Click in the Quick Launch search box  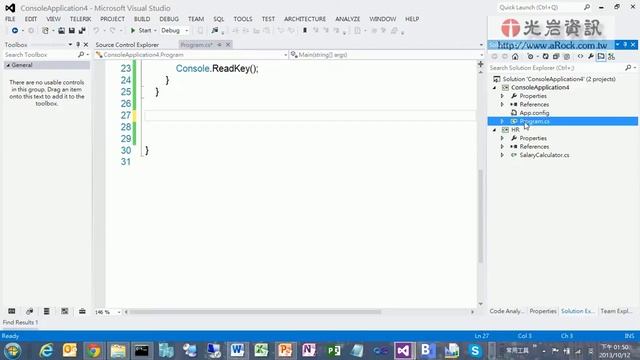(x=540, y=7)
